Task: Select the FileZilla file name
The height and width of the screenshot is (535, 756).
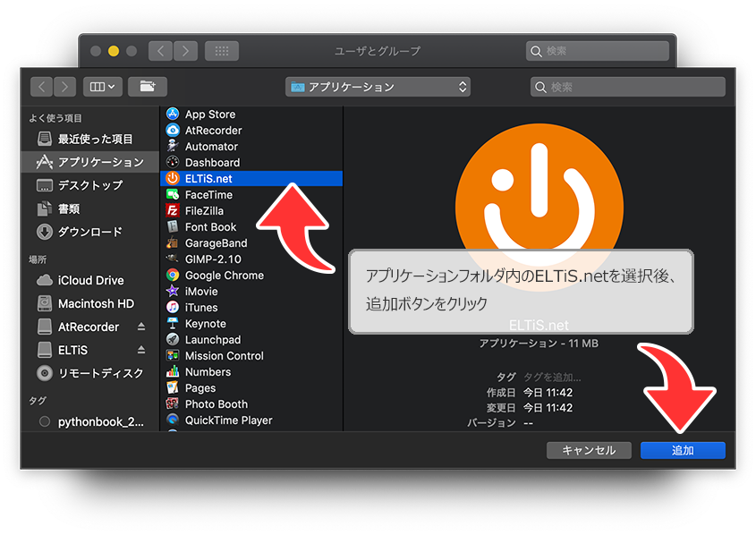Action: (204, 211)
